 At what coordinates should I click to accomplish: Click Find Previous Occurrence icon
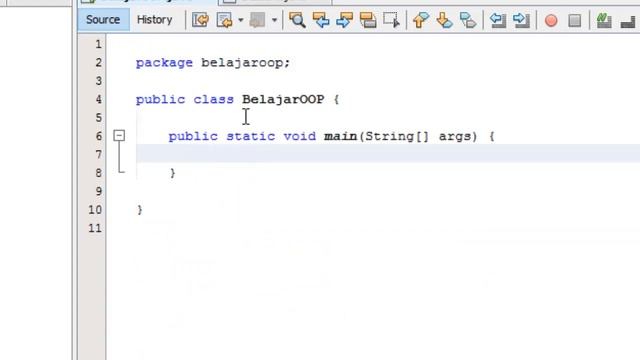pos(321,20)
